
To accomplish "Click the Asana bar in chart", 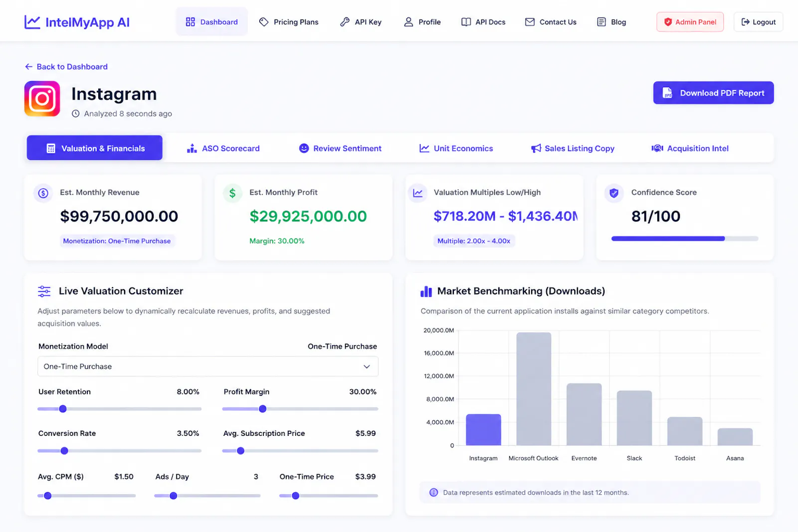I will pos(735,437).
